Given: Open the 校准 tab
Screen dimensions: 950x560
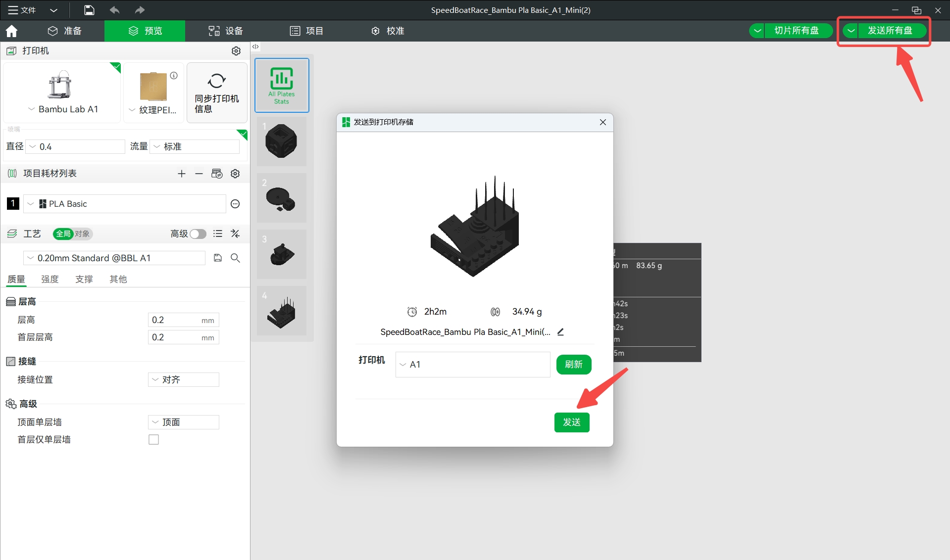Looking at the screenshot, I should 388,31.
